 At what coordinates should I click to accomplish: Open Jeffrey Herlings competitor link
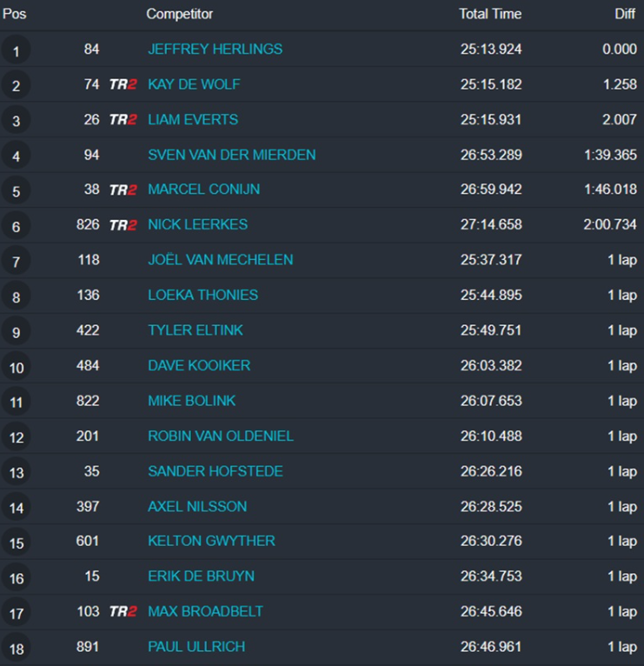click(215, 50)
